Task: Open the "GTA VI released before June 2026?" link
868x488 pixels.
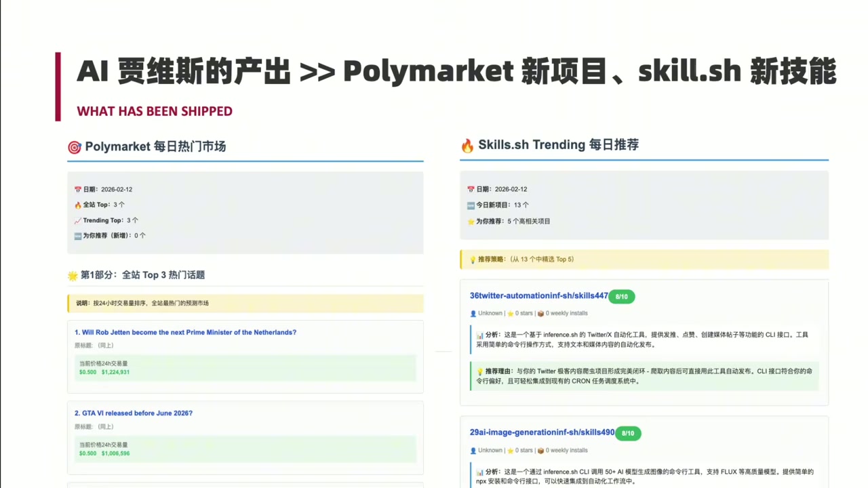Action: point(134,413)
